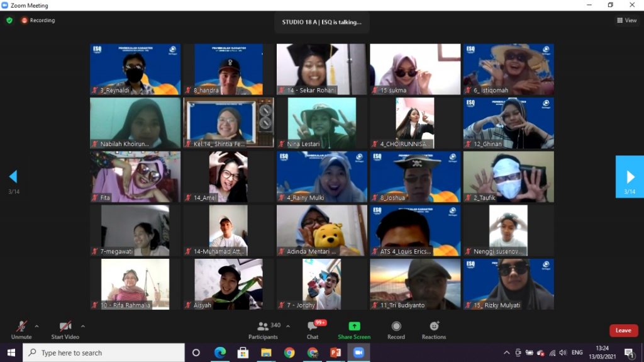Leave the meeting
644x362 pixels.
coord(623,331)
